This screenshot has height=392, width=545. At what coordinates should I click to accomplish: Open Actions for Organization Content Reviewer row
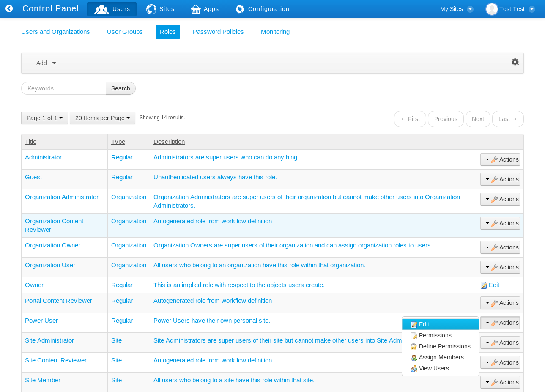point(500,223)
